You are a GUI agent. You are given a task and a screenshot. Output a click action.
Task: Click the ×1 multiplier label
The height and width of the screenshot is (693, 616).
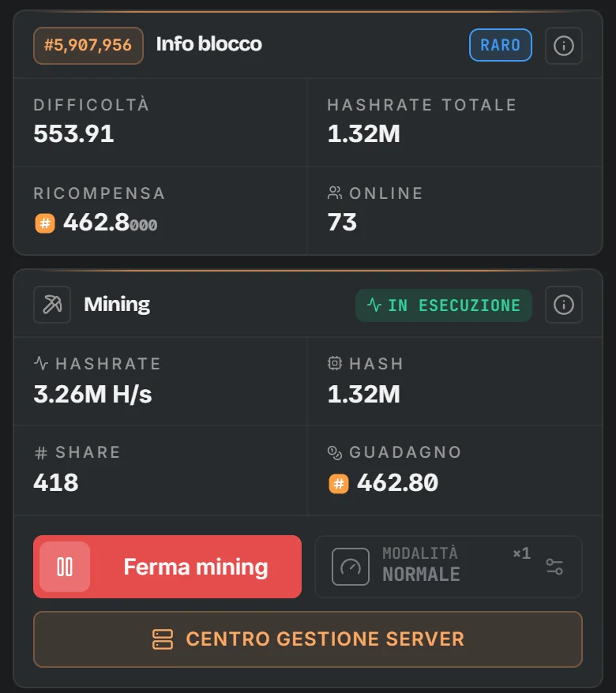[522, 553]
